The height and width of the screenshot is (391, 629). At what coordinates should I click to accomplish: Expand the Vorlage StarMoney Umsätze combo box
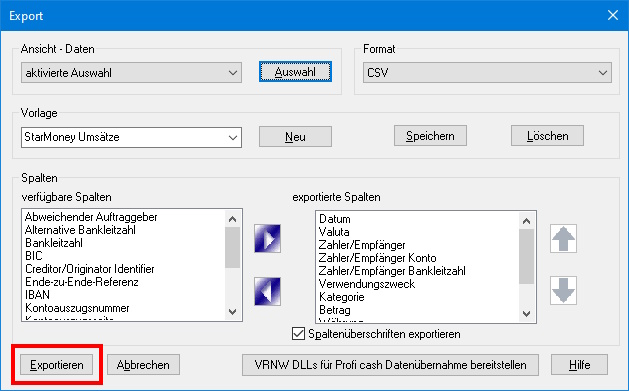pyautogui.click(x=131, y=137)
